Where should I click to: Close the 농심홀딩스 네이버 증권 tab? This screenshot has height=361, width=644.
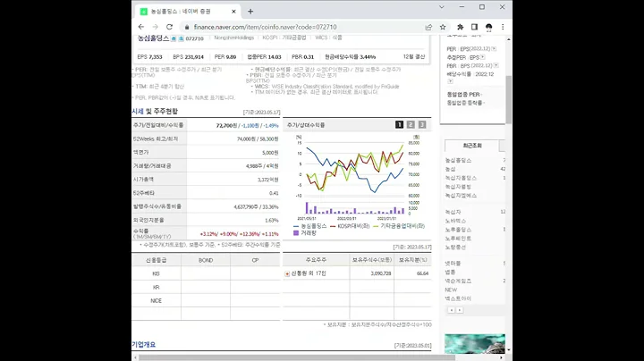[x=233, y=12]
